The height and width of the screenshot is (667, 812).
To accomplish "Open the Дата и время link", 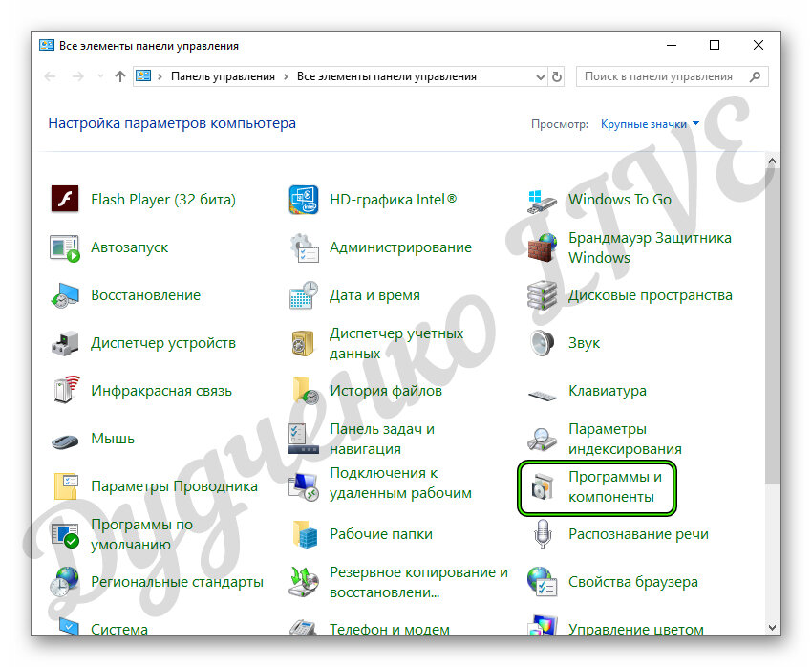I will click(x=374, y=295).
